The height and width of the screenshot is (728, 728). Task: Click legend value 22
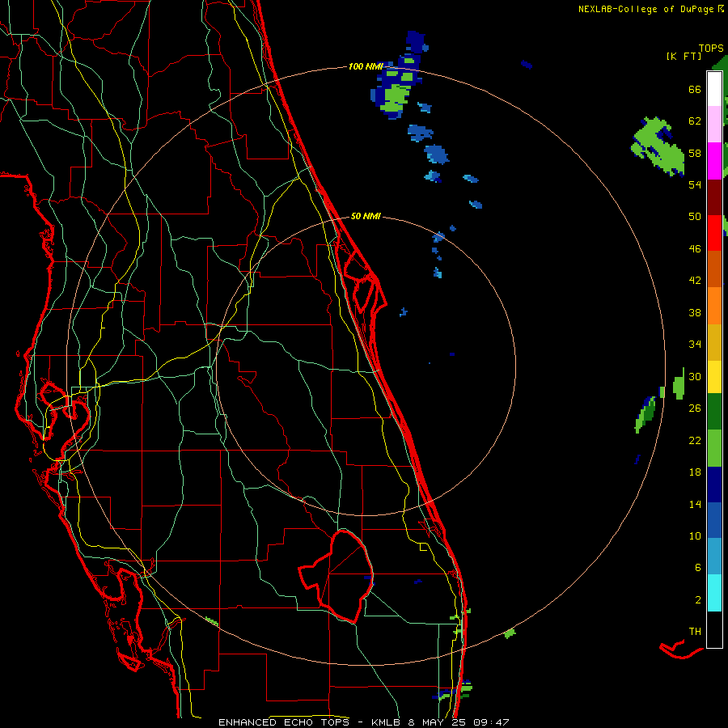click(x=695, y=440)
